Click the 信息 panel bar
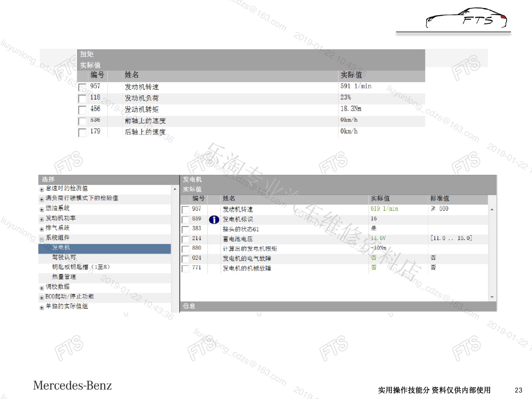Image resolution: width=532 pixels, height=399 pixels. (338, 306)
